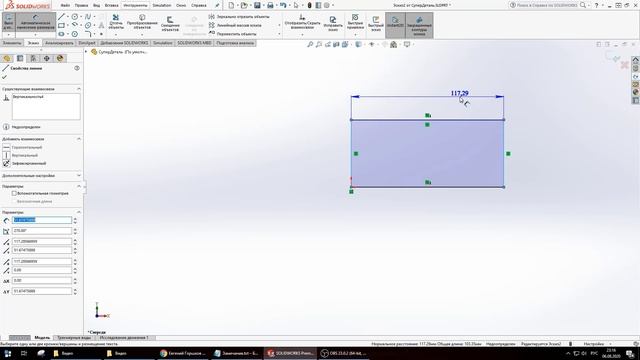Activate the Trim Entities (Отсечь объекты) tool
This screenshot has height=360, width=640.
coord(116,22)
